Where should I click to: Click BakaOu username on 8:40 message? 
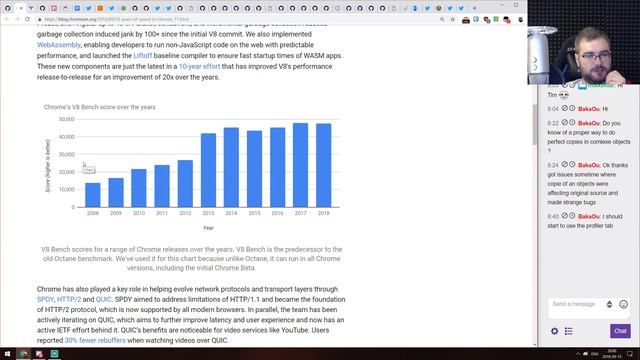pyautogui.click(x=589, y=216)
